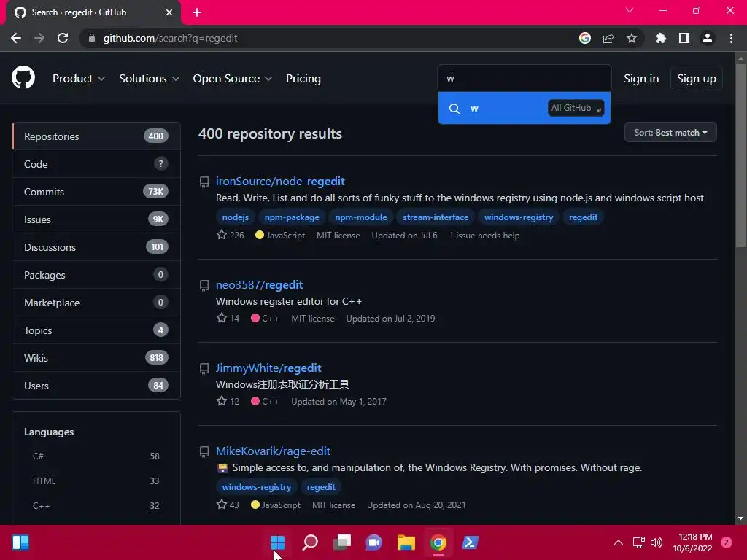The height and width of the screenshot is (560, 747).
Task: Click the Sign up button
Action: (696, 79)
